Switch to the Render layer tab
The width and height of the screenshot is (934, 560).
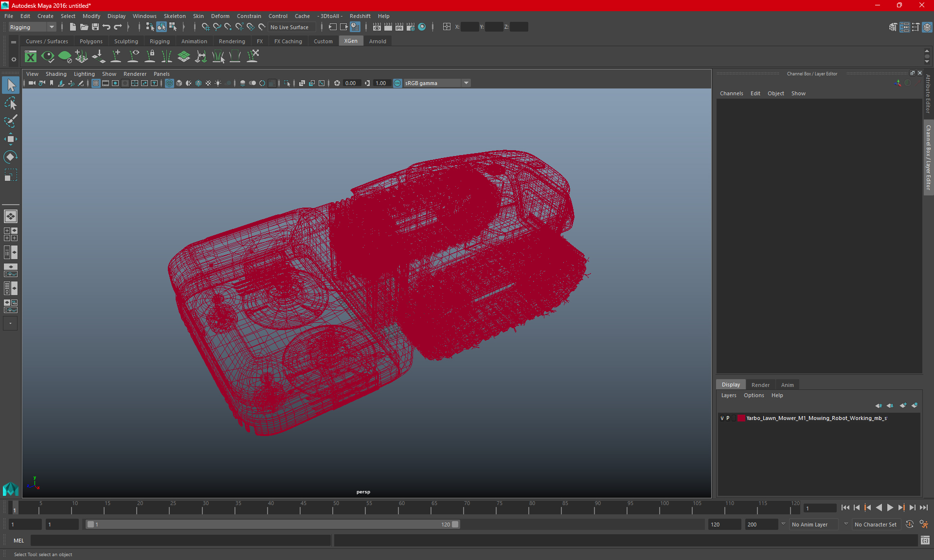pos(760,385)
